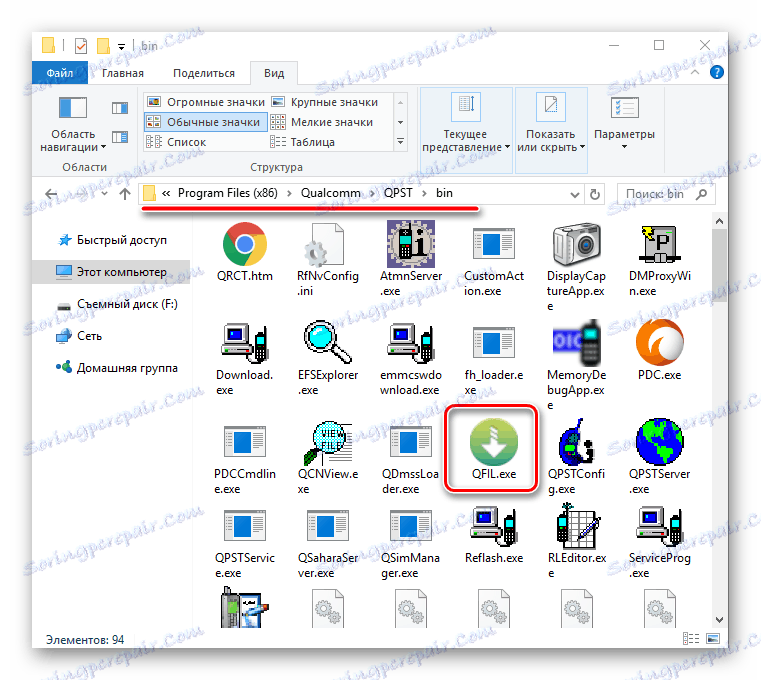Select the QCNView.exe icon
This screenshot has height=680, width=761.
pos(327,442)
